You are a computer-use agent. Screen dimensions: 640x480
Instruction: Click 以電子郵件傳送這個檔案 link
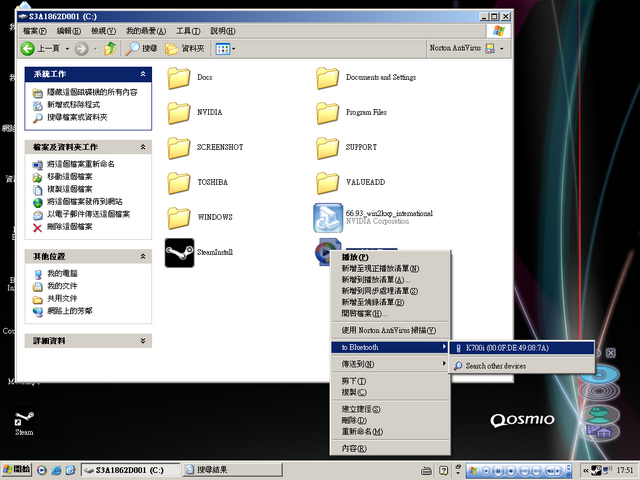[89, 214]
